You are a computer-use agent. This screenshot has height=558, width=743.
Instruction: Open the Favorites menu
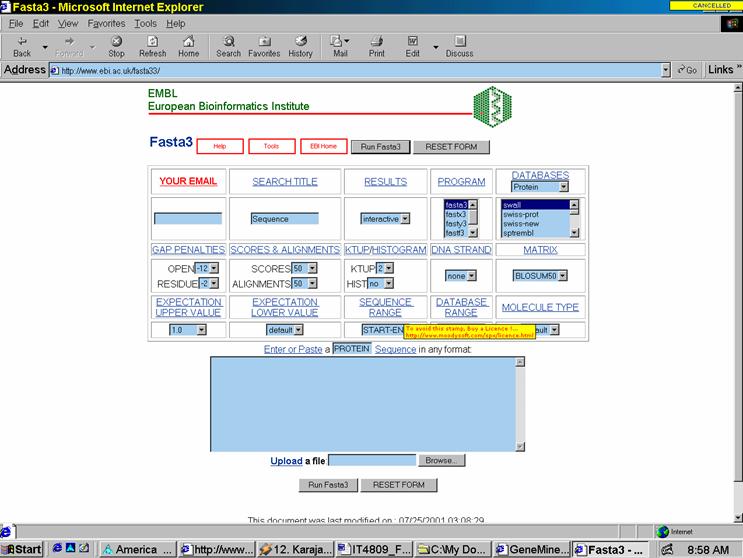[x=106, y=24]
